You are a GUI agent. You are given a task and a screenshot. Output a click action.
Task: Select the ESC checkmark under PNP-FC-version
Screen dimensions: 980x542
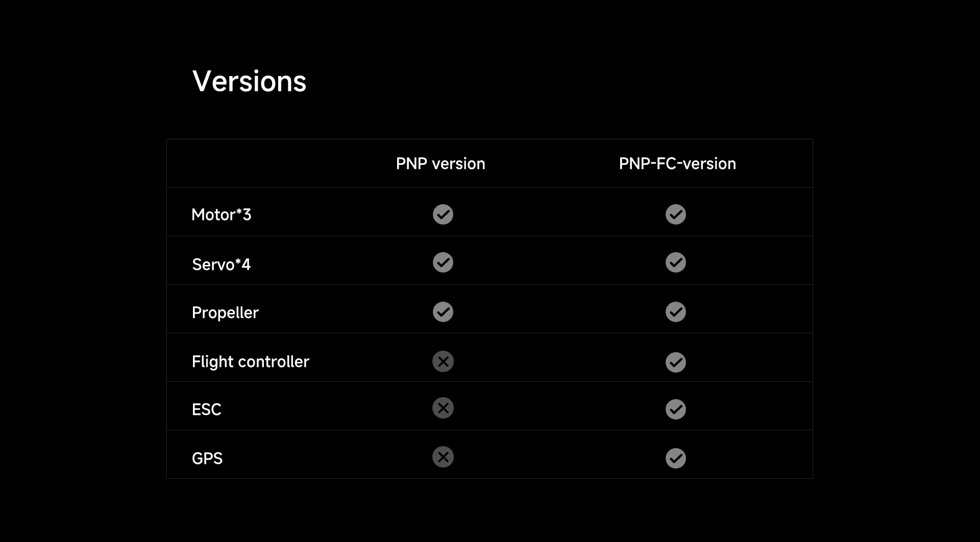click(x=676, y=409)
